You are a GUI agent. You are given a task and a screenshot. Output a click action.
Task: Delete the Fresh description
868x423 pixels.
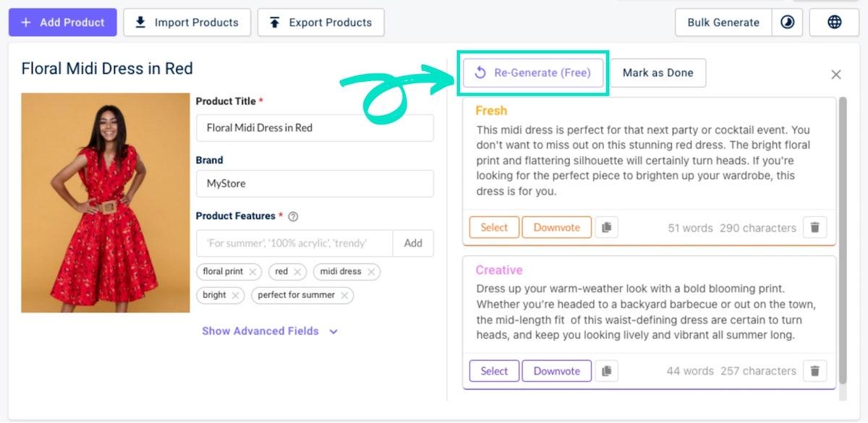click(814, 227)
